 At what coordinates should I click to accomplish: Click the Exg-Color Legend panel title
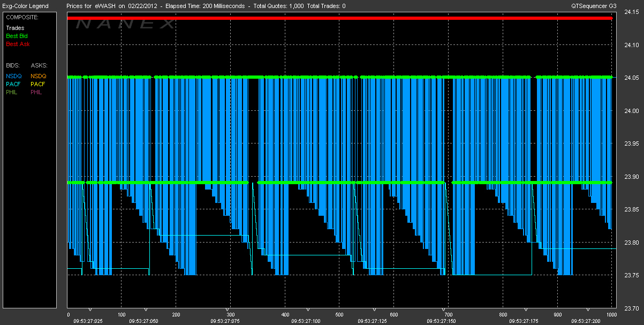(x=26, y=6)
